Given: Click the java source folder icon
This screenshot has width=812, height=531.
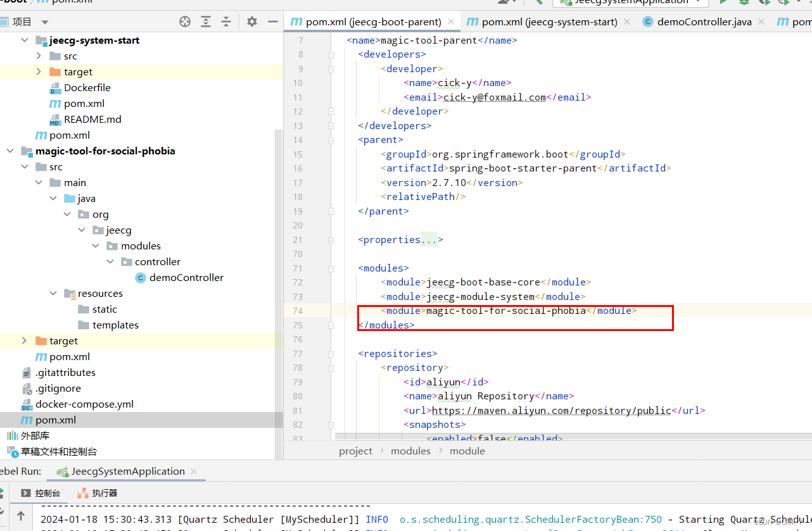Looking at the screenshot, I should tap(70, 198).
